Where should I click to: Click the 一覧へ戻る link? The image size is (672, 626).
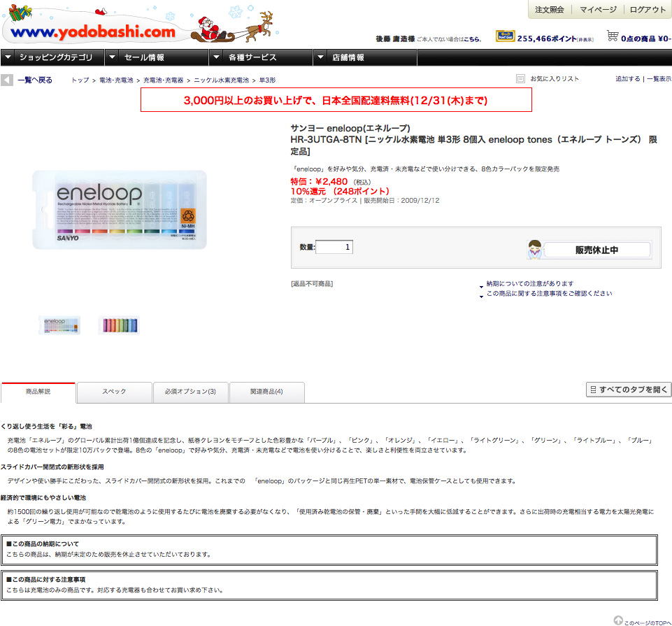coord(35,80)
